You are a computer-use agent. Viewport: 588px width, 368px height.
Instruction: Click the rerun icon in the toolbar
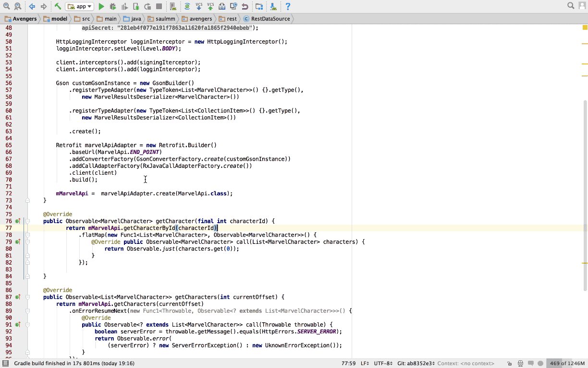[x=147, y=6]
